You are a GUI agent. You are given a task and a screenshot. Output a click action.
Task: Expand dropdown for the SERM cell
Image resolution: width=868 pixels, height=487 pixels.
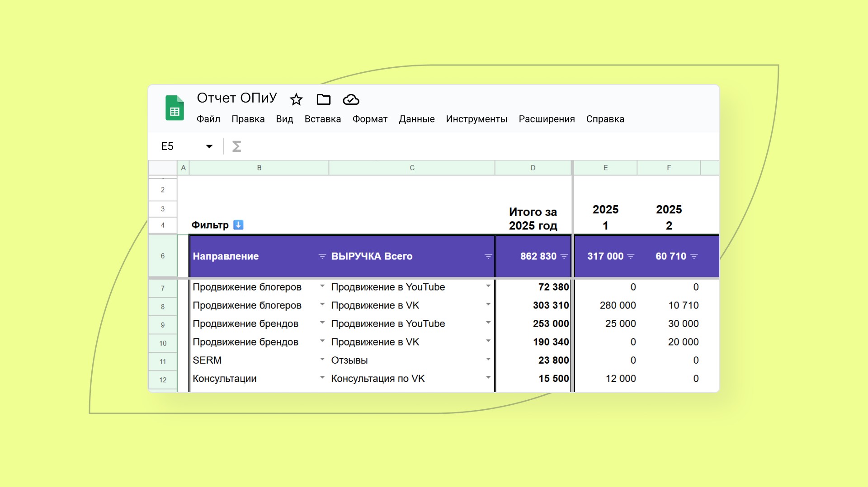point(322,359)
